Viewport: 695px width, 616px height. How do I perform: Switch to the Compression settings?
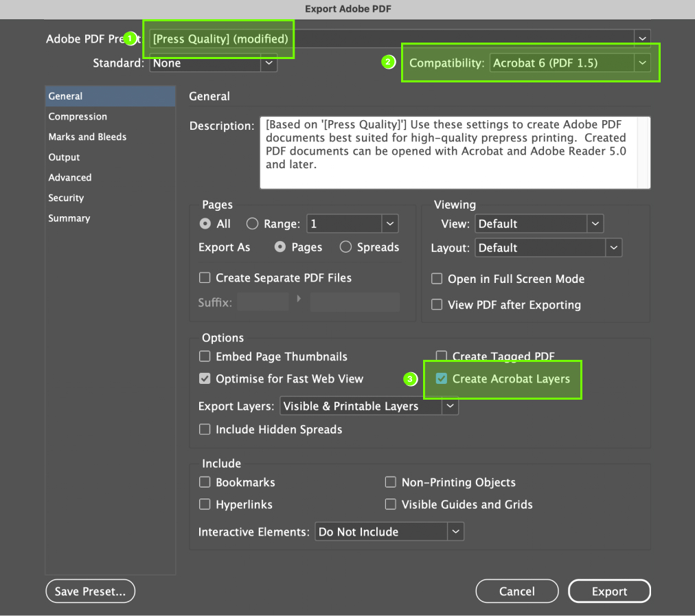[x=111, y=117]
